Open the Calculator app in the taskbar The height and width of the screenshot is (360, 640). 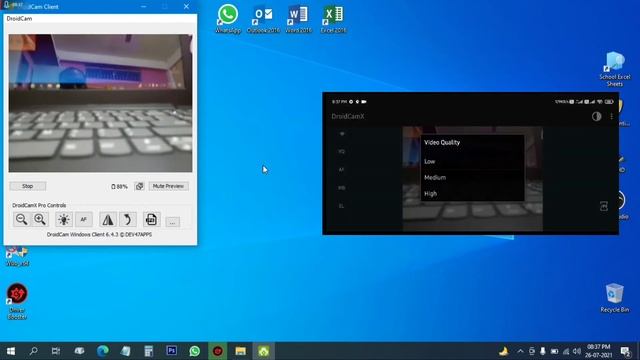[x=149, y=351]
